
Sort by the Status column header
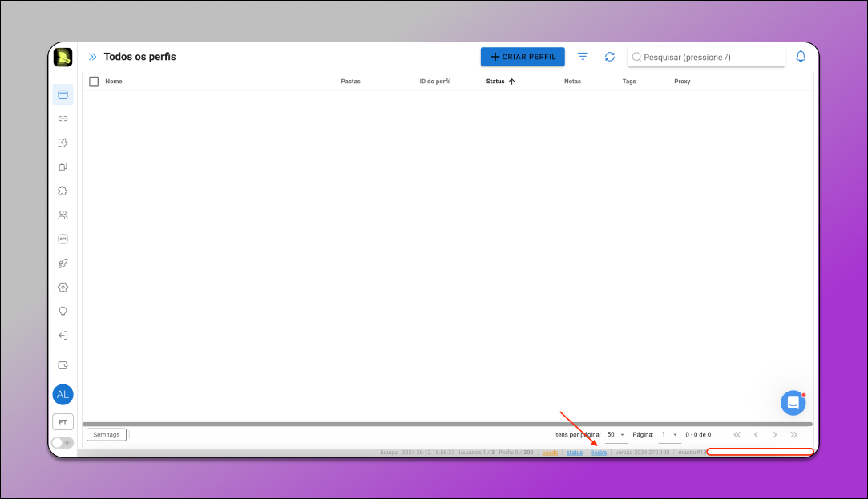click(500, 82)
